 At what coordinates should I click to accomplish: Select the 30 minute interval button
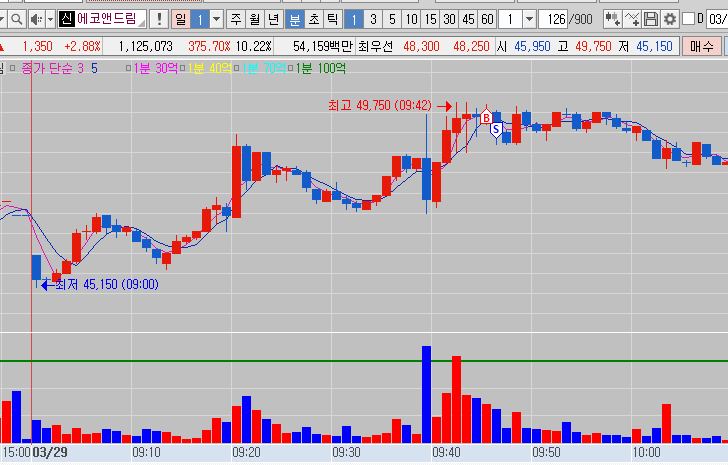(449, 19)
